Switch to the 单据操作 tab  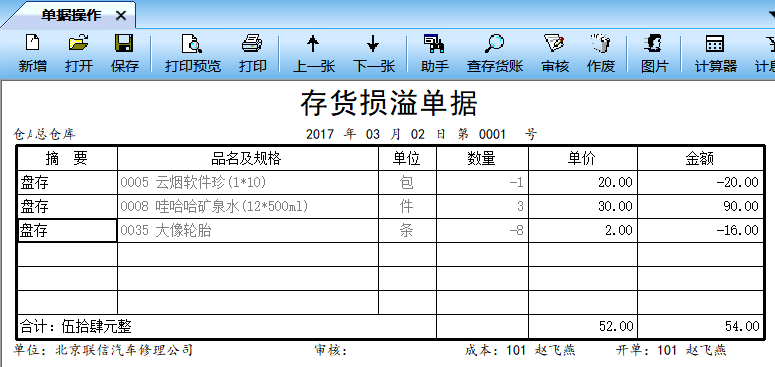71,15
